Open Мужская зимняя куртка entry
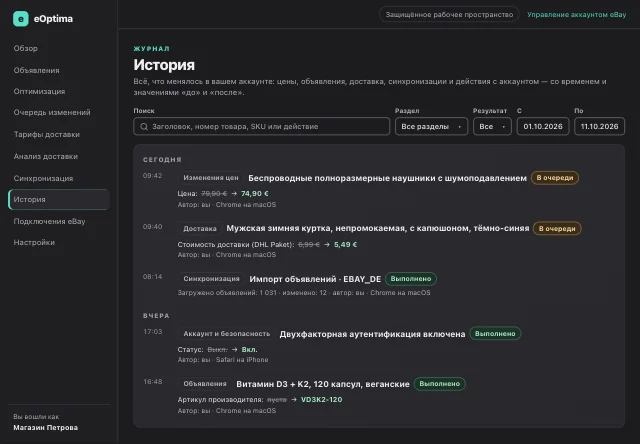 point(378,229)
